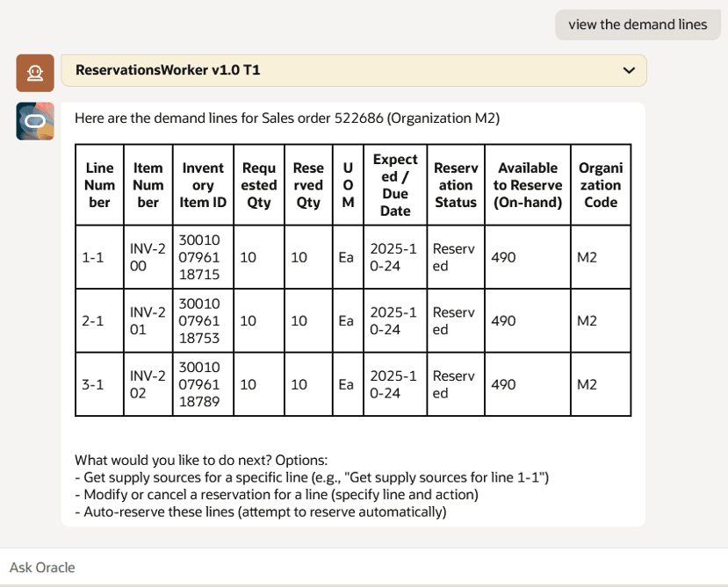Click the Oracle assistant avatar icon
Image resolution: width=728 pixels, height=587 pixels.
pyautogui.click(x=34, y=120)
